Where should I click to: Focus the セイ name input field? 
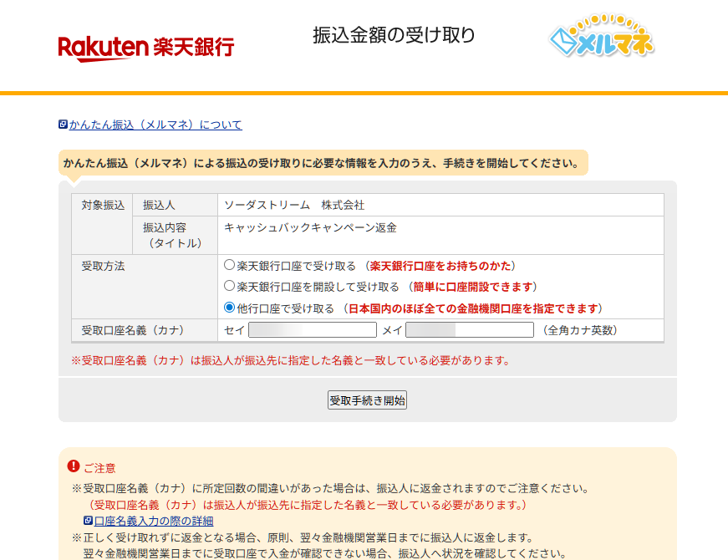click(x=312, y=330)
